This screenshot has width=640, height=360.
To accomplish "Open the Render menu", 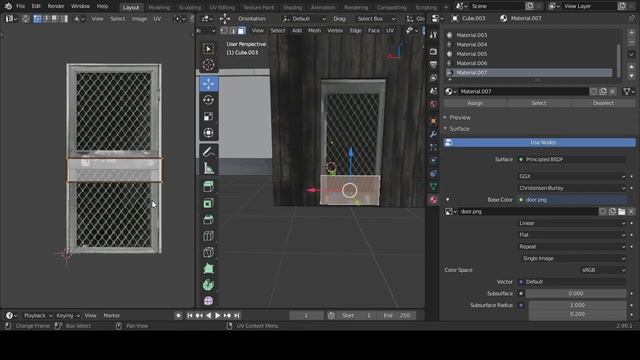I will (x=56, y=6).
